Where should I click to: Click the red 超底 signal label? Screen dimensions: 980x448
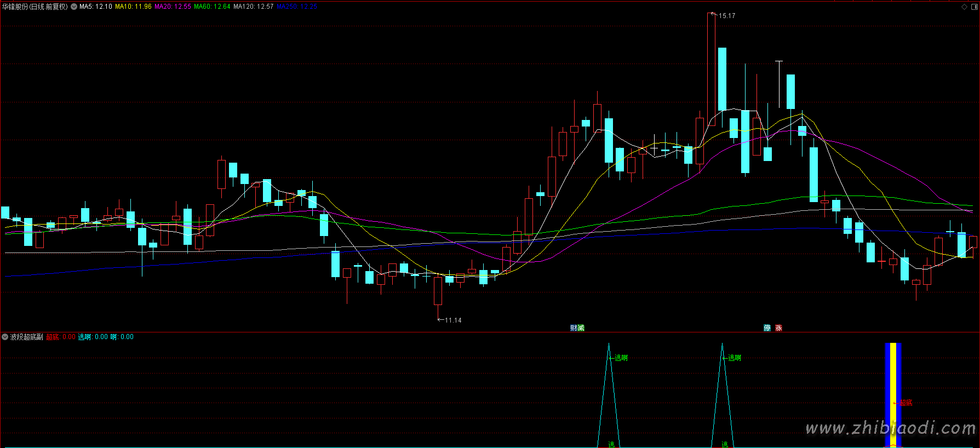pos(906,403)
